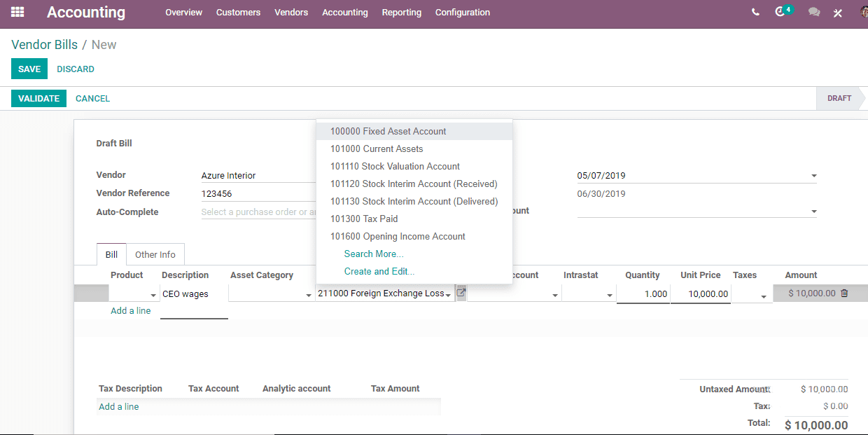Expand the Product dropdown in bill line

point(153,296)
